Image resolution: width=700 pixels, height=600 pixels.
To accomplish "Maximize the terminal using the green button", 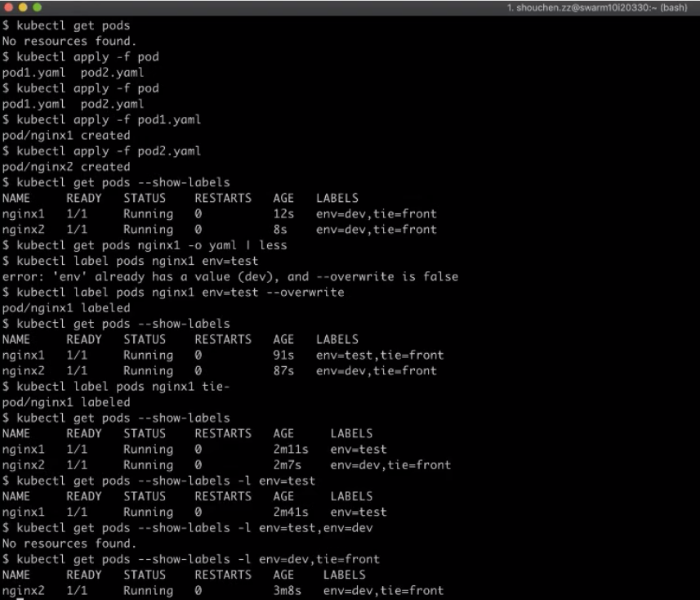I will point(37,7).
